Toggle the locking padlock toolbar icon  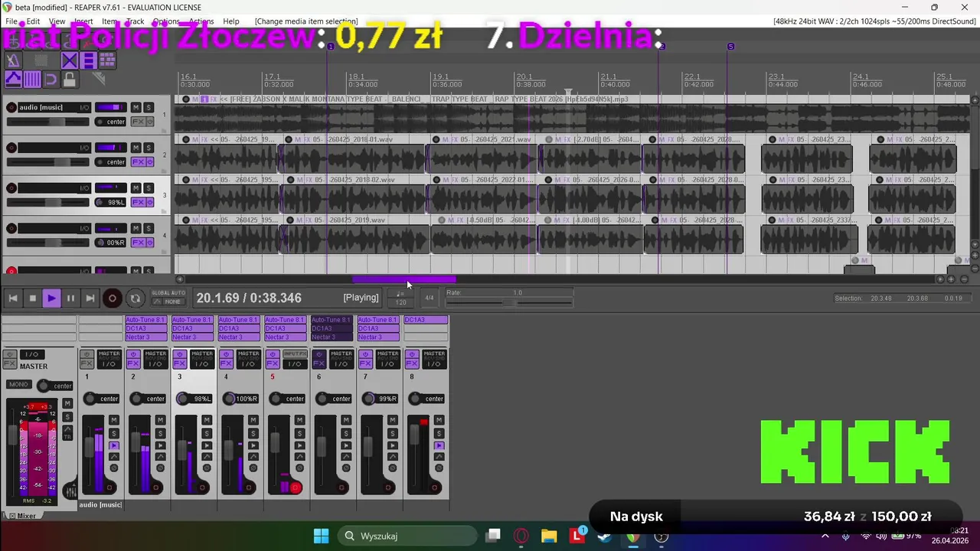pyautogui.click(x=70, y=80)
